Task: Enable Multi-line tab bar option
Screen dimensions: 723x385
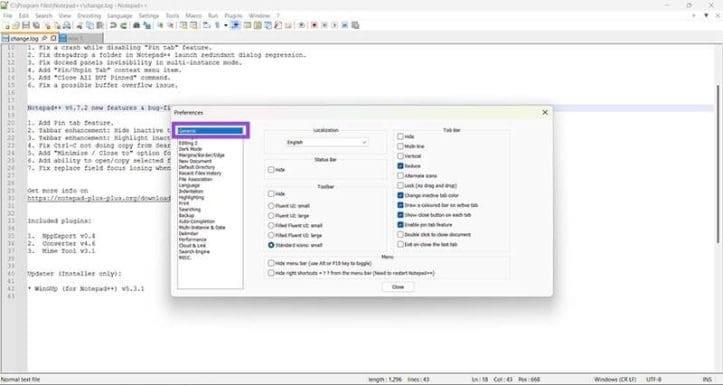Action: (x=400, y=146)
